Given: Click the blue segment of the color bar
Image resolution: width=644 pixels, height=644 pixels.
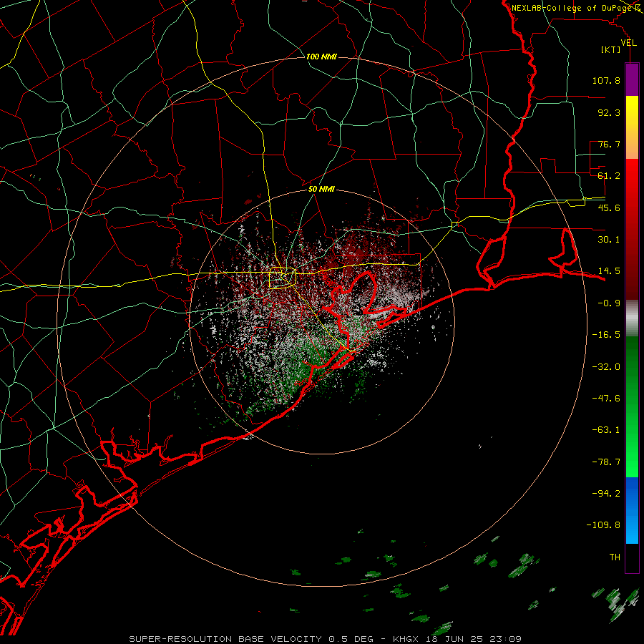Looking at the screenshot, I should click(632, 510).
